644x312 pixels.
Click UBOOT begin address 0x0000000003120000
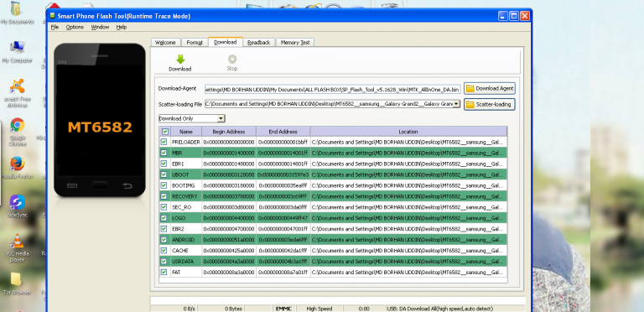click(x=229, y=174)
